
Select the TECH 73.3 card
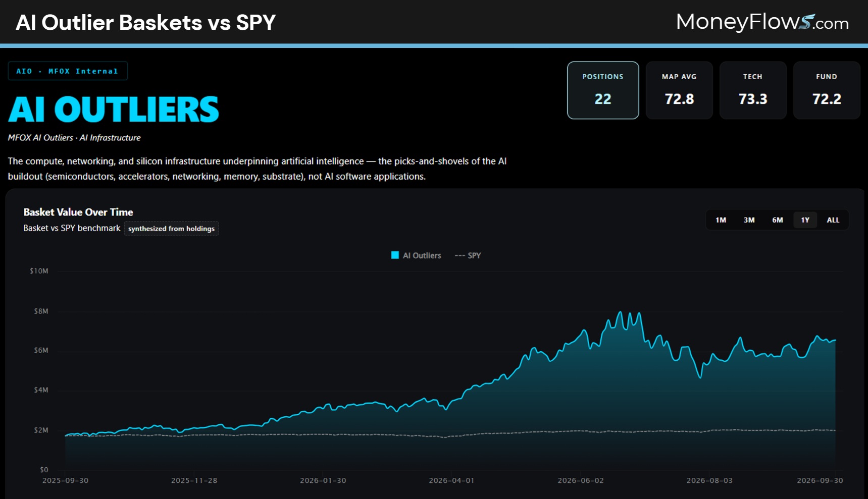point(753,90)
